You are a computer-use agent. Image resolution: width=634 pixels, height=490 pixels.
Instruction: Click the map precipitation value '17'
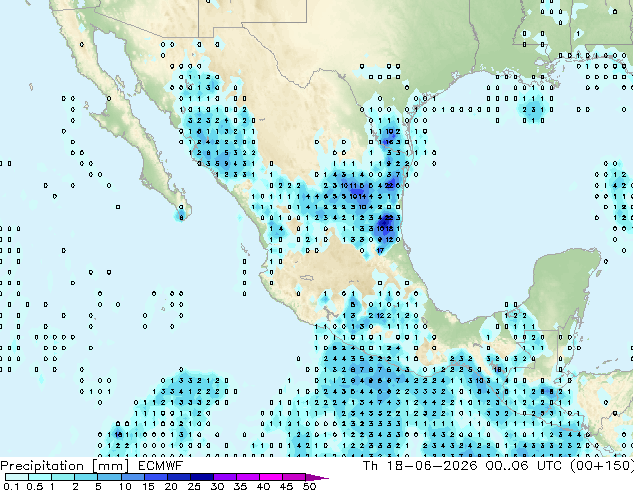click(380, 251)
